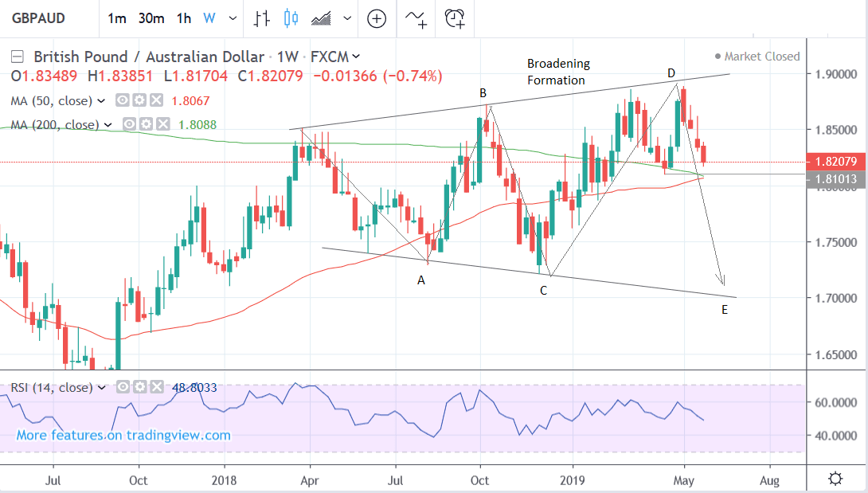
Task: Switch to the 30m timeframe
Action: 150,18
